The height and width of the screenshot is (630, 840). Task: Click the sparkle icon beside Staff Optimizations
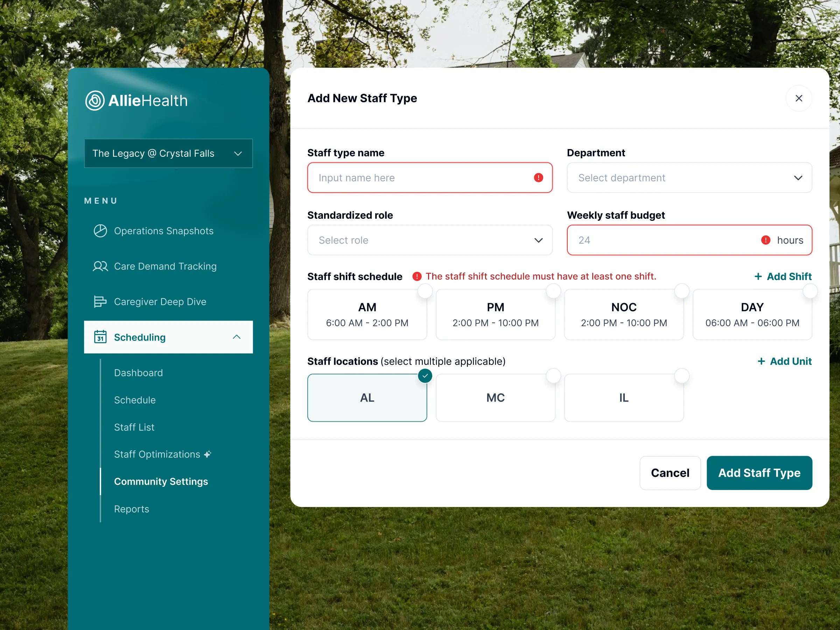point(207,454)
